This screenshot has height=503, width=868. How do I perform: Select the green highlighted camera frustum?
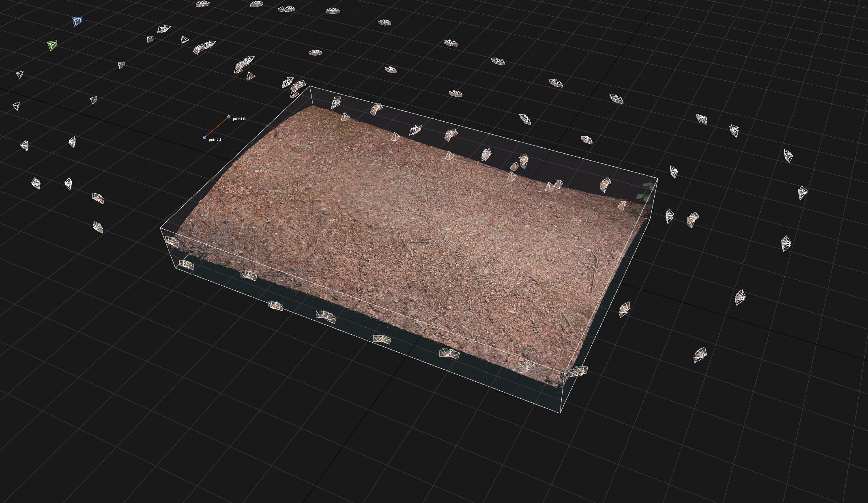point(52,45)
